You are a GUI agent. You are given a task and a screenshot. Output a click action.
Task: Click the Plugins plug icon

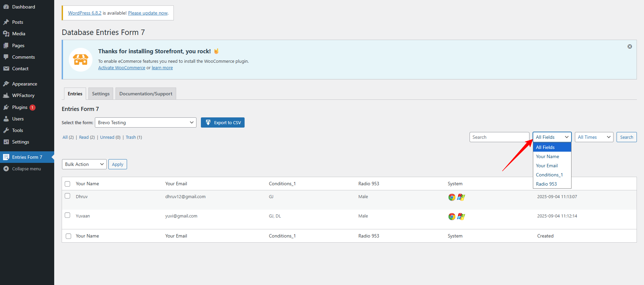click(x=6, y=107)
